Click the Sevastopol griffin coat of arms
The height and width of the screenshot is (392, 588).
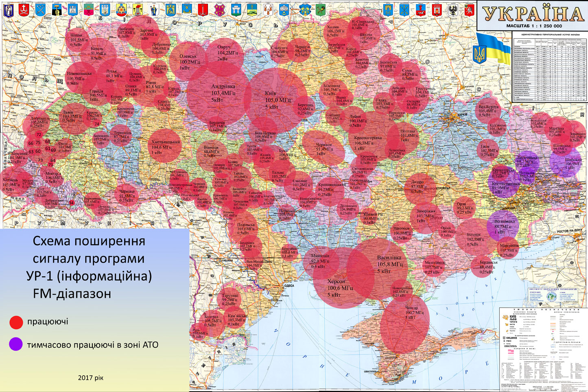point(469,10)
